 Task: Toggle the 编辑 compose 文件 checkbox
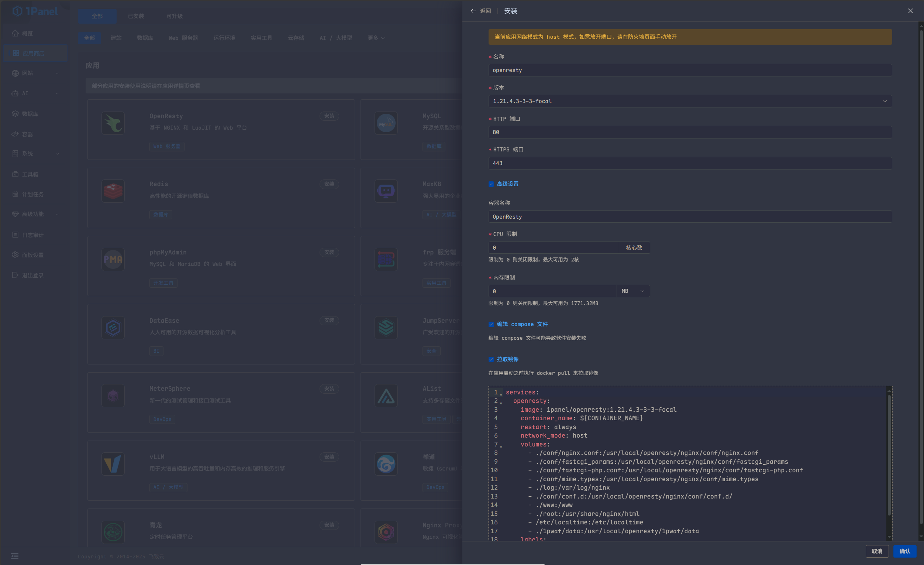tap(491, 324)
